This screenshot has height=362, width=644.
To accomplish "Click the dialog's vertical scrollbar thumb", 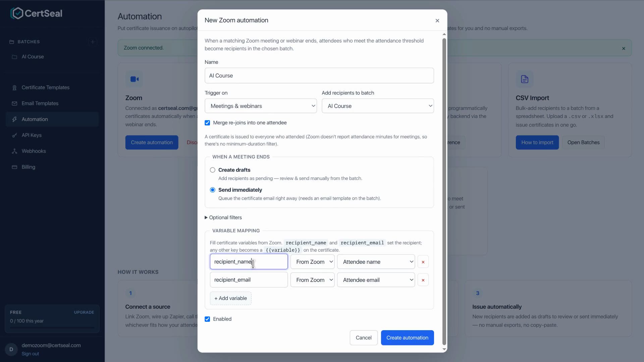I will [x=444, y=192].
